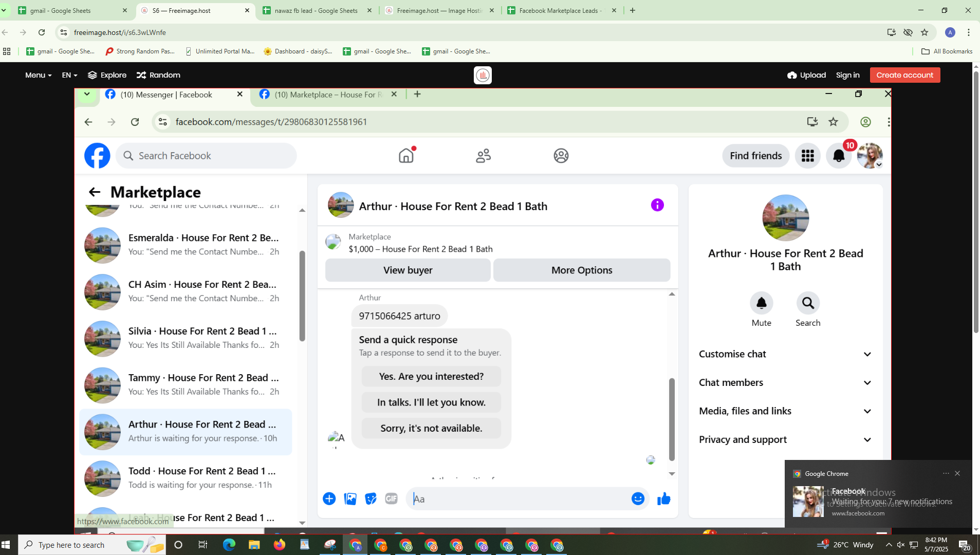Click the purple conversation info icon
Viewport: 980px width, 555px height.
657,205
